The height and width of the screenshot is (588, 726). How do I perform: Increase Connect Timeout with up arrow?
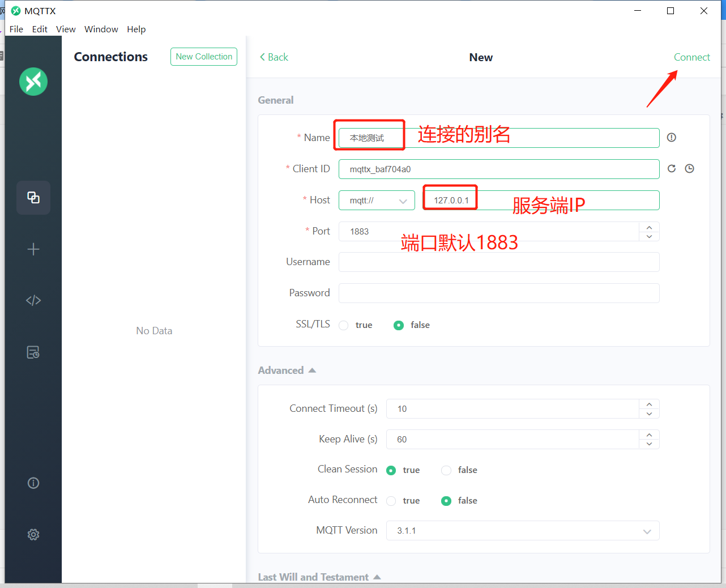point(649,404)
